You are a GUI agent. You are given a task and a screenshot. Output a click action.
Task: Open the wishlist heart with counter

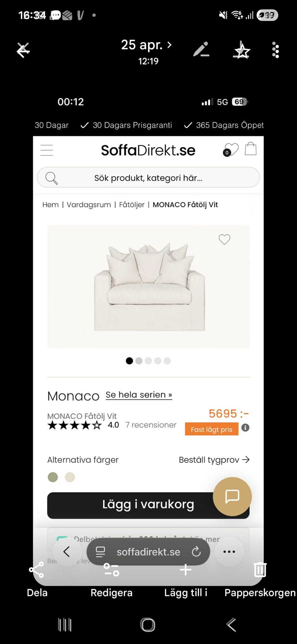[x=231, y=150]
